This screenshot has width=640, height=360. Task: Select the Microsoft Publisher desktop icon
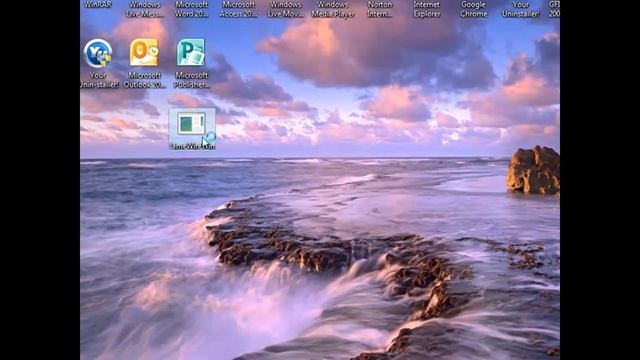point(191,53)
